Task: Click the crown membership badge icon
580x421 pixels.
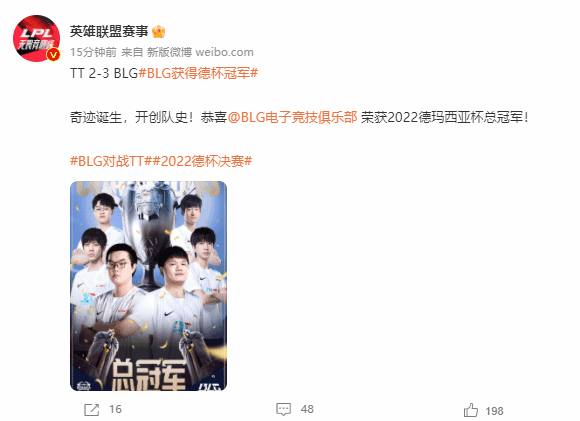Action: point(158,31)
